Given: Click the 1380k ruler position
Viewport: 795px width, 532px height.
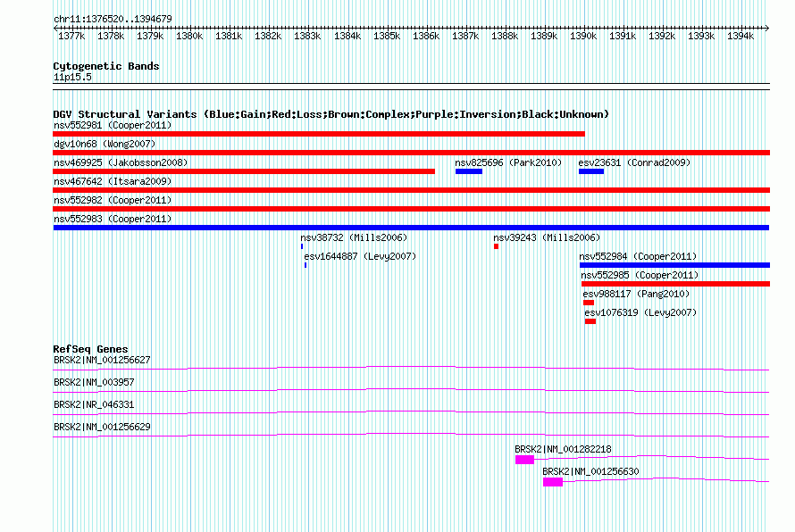Looking at the screenshot, I should [189, 36].
